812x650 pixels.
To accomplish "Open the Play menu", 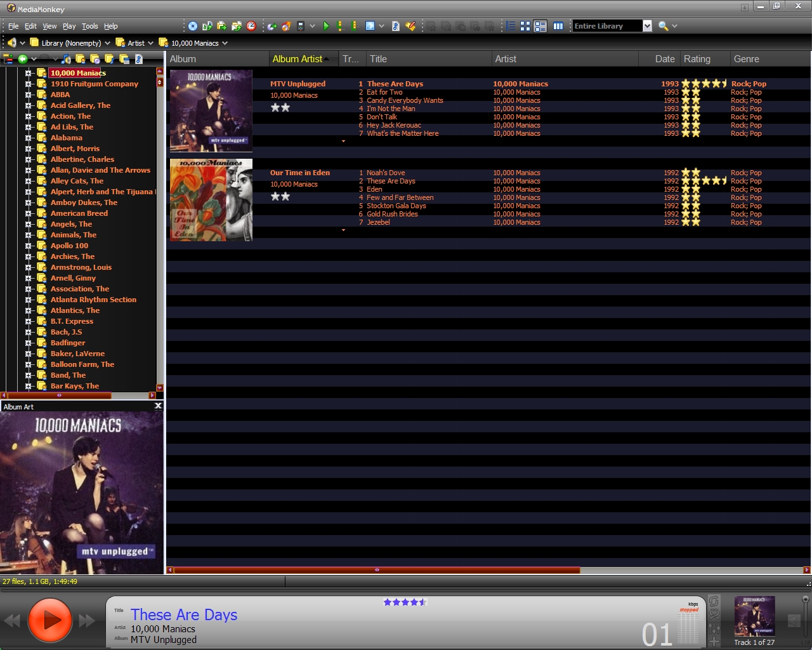I will click(69, 26).
